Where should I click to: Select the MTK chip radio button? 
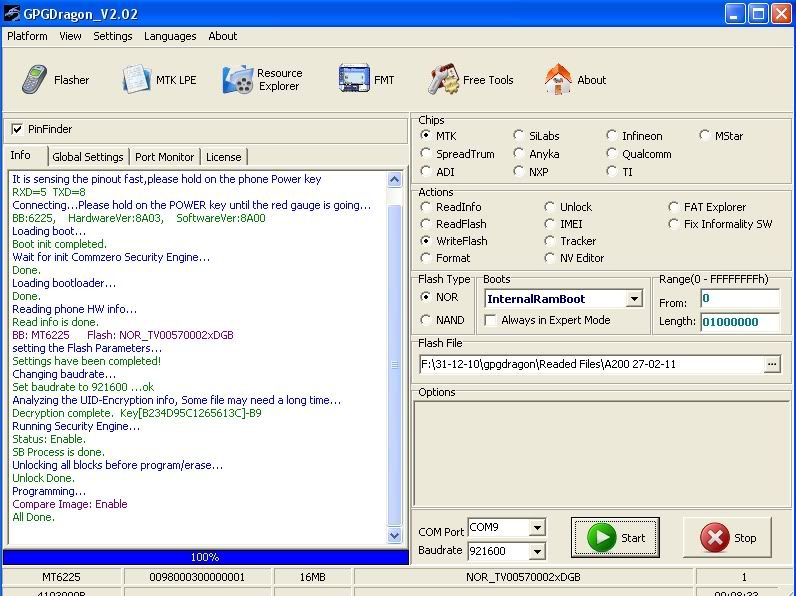(x=425, y=136)
